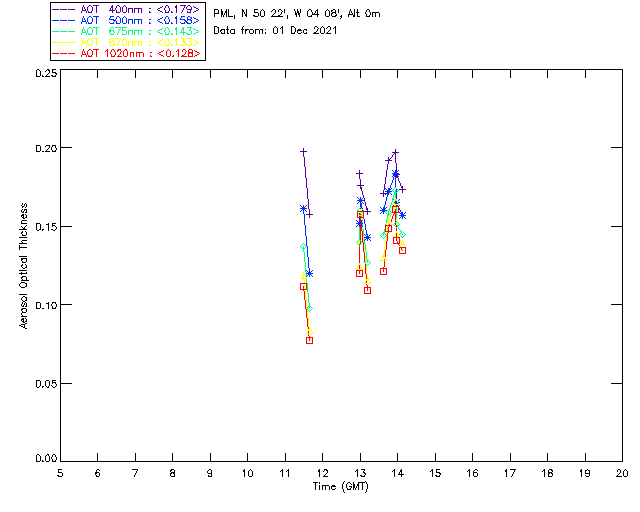Click the AOT 1020nm legend entry
Screen dimensions: 640x512
click(x=127, y=53)
